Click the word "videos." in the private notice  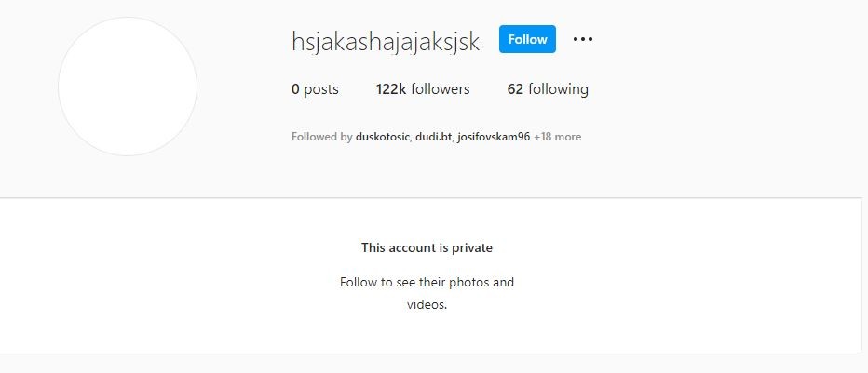[x=427, y=304]
